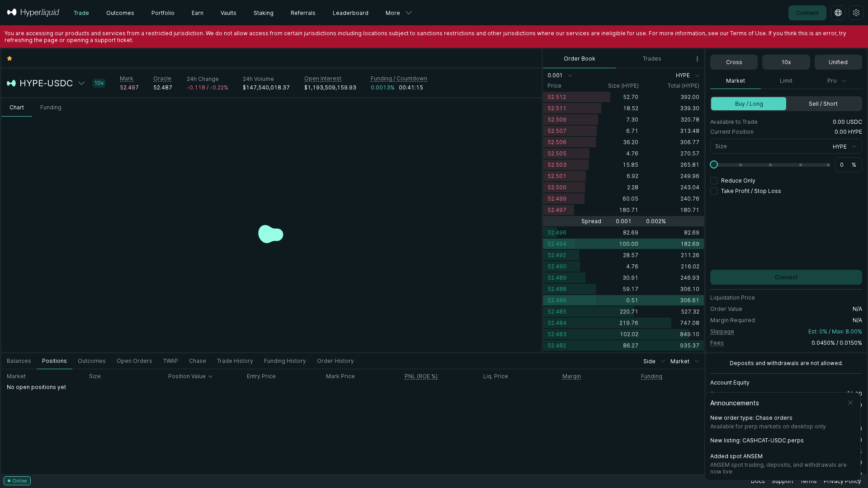Select the Buy / Long side

point(749,104)
